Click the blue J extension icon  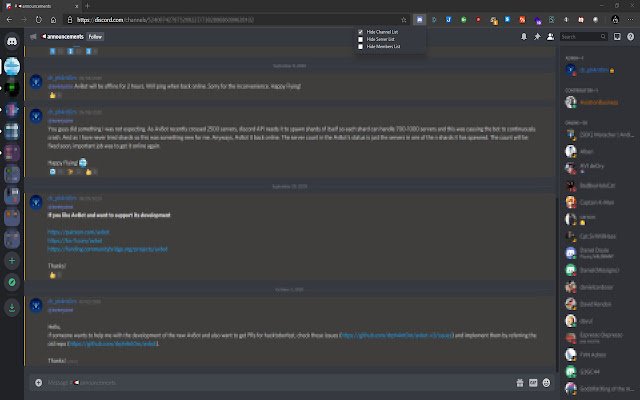[x=449, y=20]
